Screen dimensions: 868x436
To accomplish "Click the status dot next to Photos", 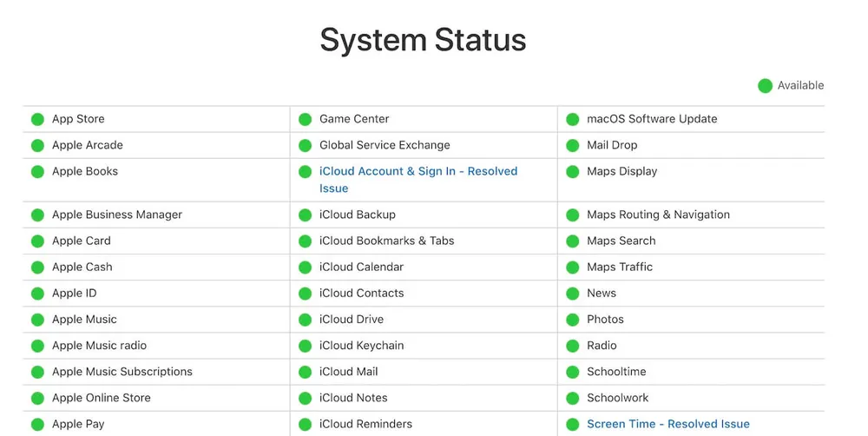I will pyautogui.click(x=572, y=320).
